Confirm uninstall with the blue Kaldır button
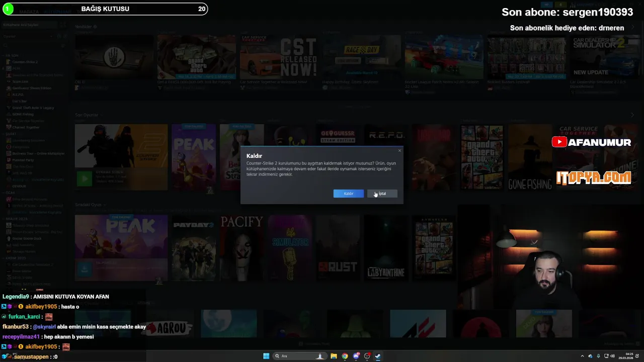644x362 pixels. (348, 194)
